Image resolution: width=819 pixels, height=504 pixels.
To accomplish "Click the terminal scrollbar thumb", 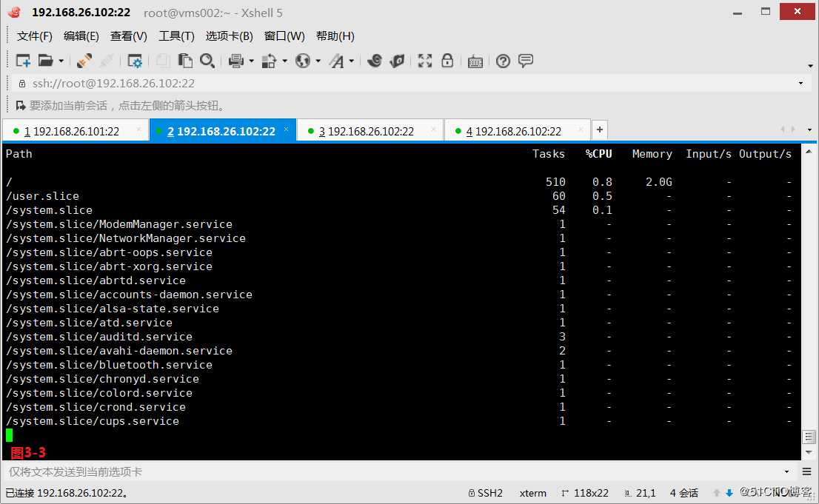I will 809,437.
